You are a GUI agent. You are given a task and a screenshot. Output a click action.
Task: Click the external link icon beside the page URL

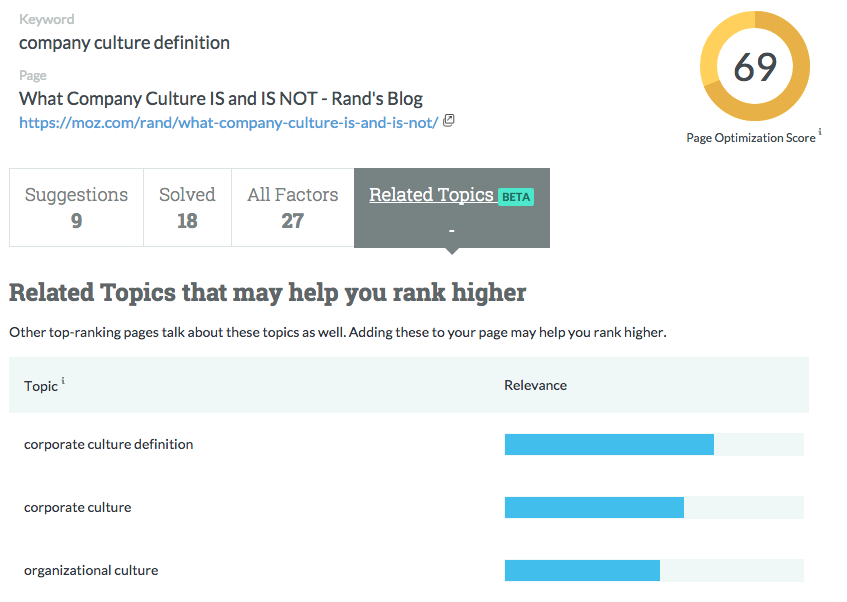[449, 121]
